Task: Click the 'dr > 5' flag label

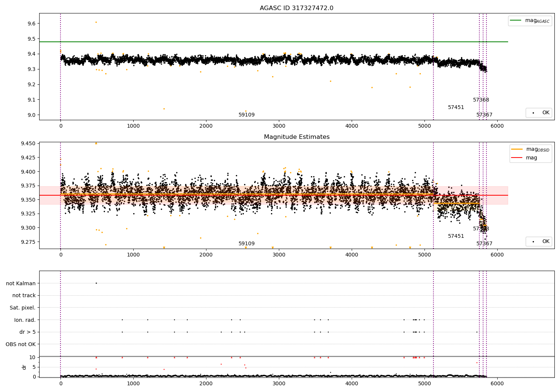Action: click(x=28, y=332)
